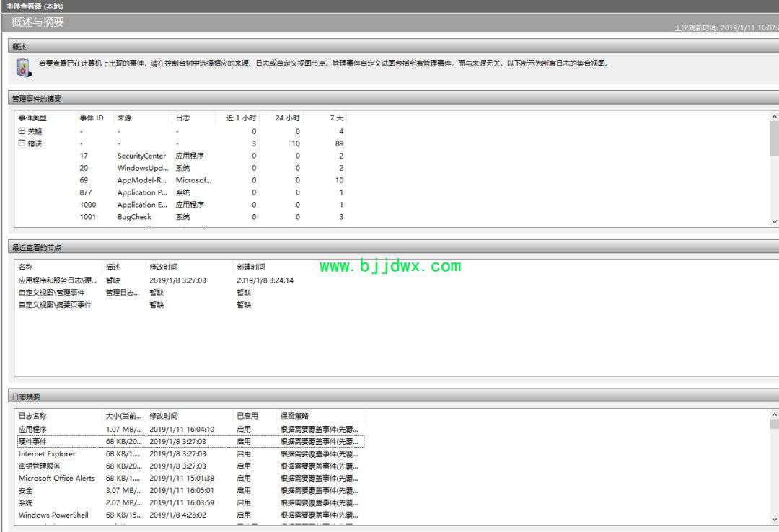Click the 24 小时 column header
The width and height of the screenshot is (779, 532).
(281, 118)
